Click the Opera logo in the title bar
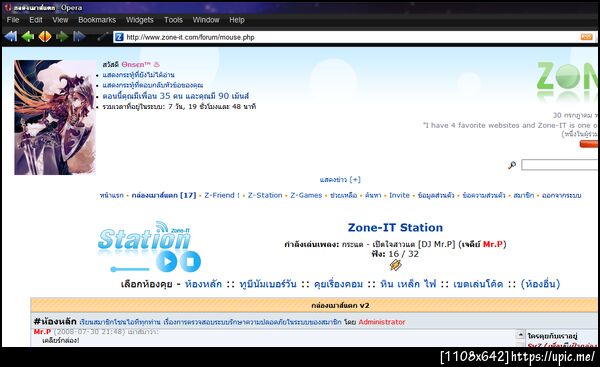Screen dimensions: 600x367 coord(8,7)
